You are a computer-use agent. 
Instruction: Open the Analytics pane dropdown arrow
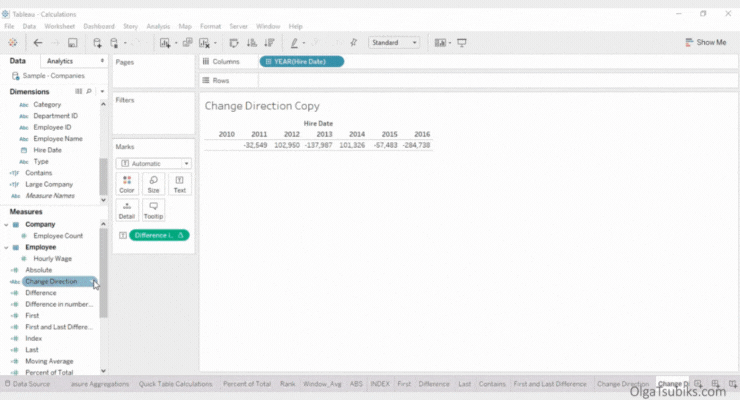[x=102, y=61]
